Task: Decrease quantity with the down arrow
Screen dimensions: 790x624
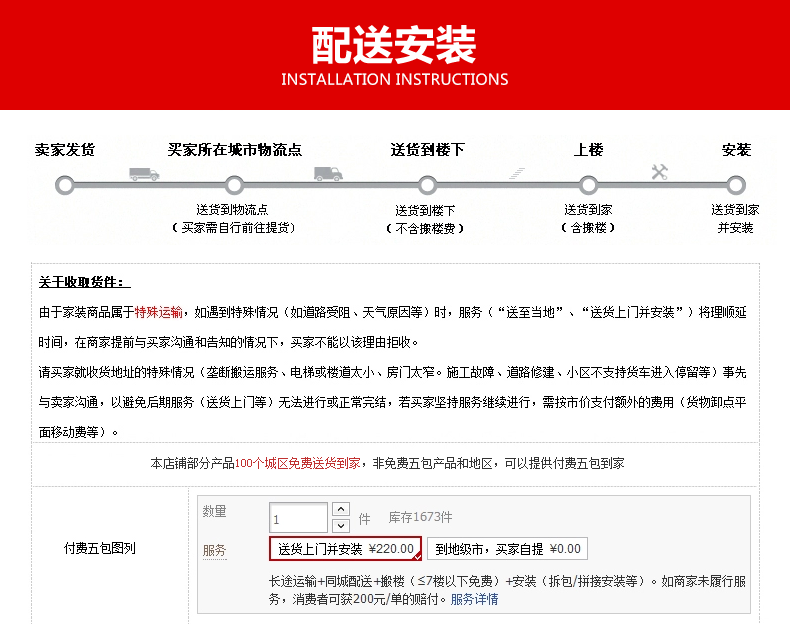Action: point(341,526)
